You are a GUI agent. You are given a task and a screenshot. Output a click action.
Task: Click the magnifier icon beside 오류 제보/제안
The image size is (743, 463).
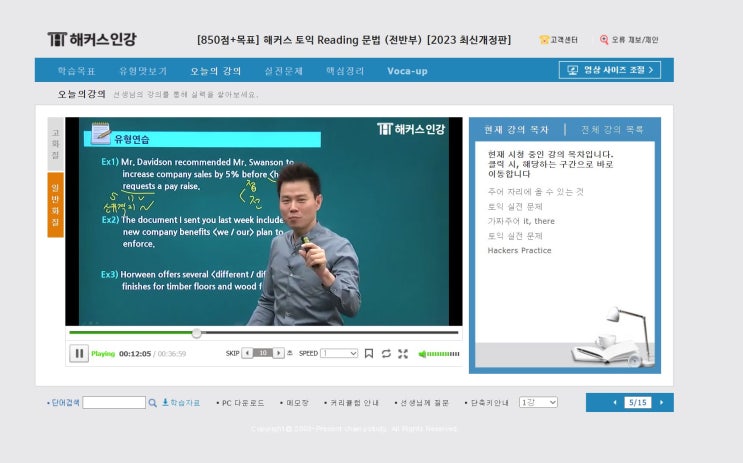pos(604,40)
